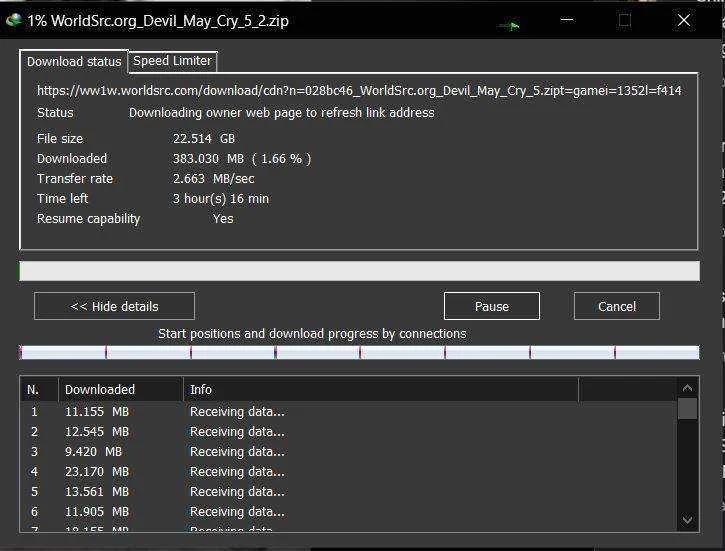Click the connection list scrollbar thumb
The width and height of the screenshot is (725, 551).
click(688, 409)
